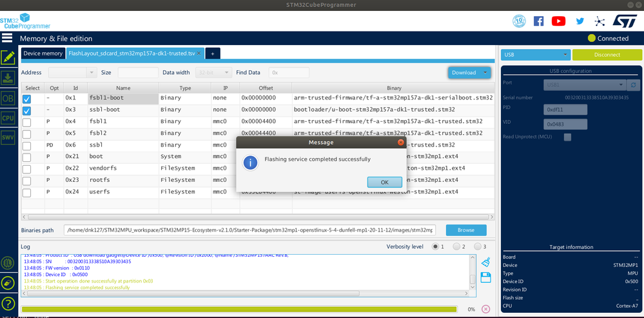This screenshot has width=644, height=318.
Task: Click the Binary column header
Action: 393,88
